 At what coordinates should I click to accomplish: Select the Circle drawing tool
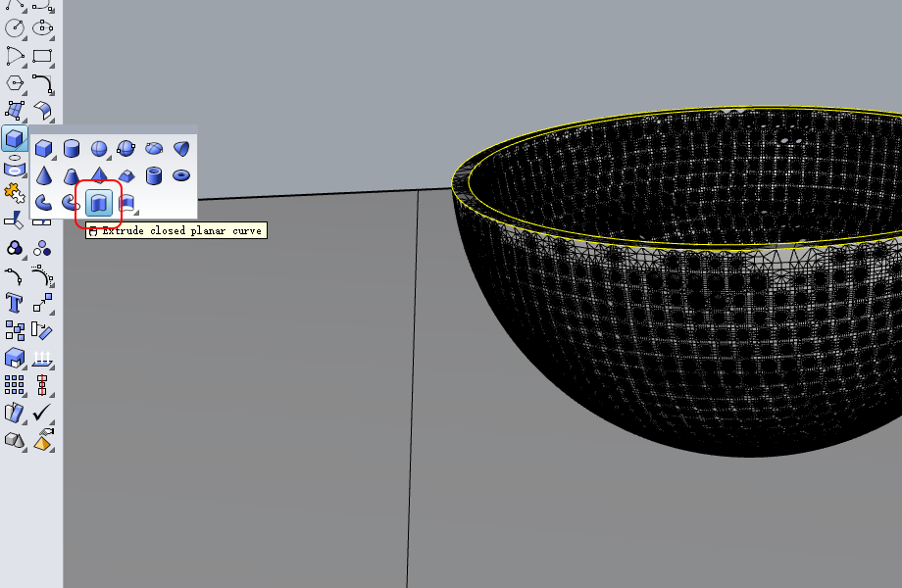tap(15, 28)
